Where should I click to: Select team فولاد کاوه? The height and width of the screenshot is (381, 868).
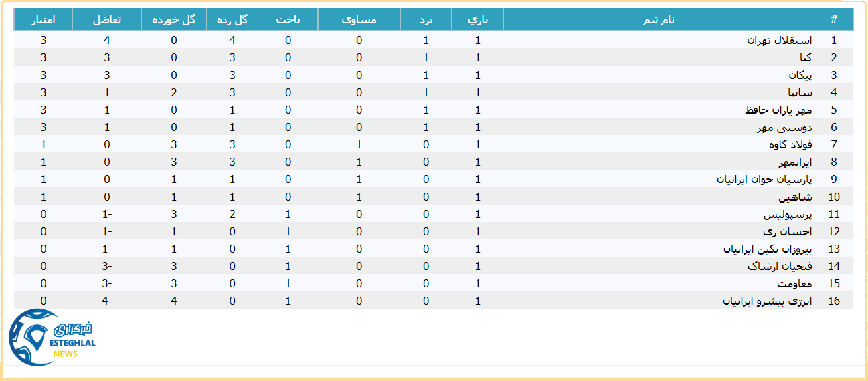point(790,145)
